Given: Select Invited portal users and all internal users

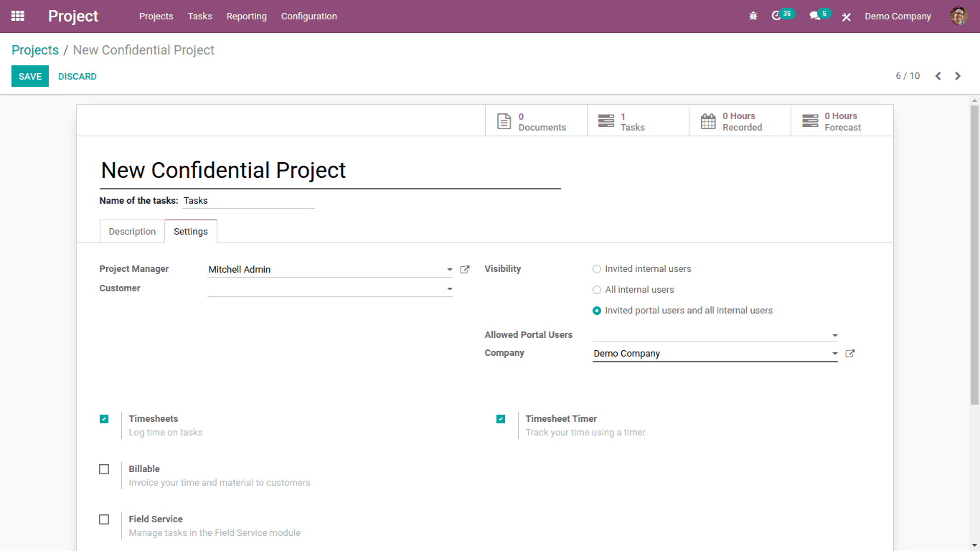Looking at the screenshot, I should click(x=597, y=311).
